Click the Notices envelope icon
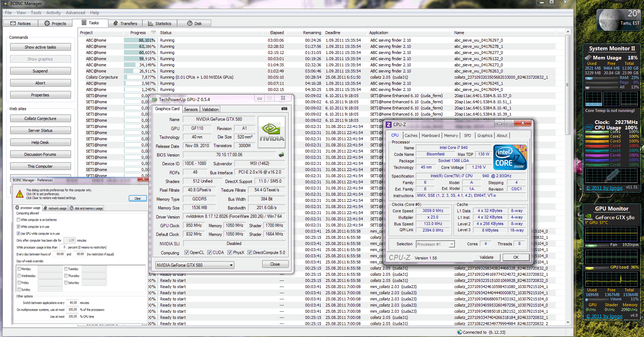This screenshot has height=337, width=644. [13, 23]
